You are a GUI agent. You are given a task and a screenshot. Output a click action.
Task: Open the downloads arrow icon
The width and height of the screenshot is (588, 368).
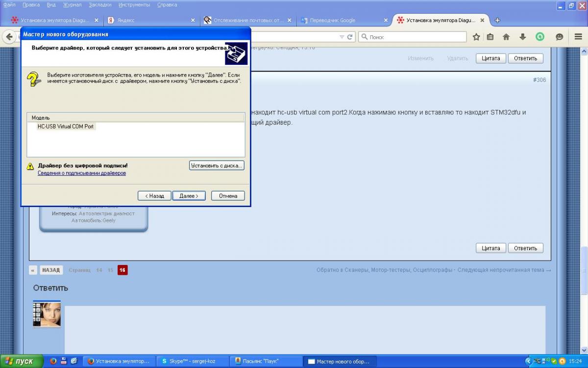tap(523, 37)
